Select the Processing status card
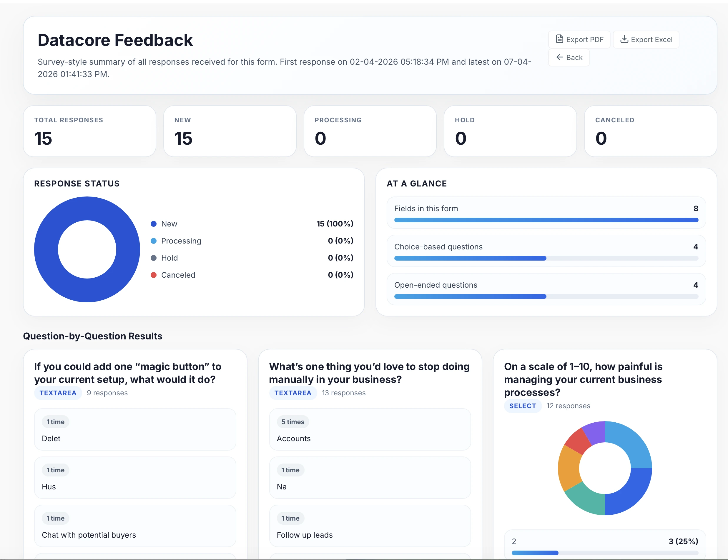This screenshot has height=560, width=728. pos(370,131)
